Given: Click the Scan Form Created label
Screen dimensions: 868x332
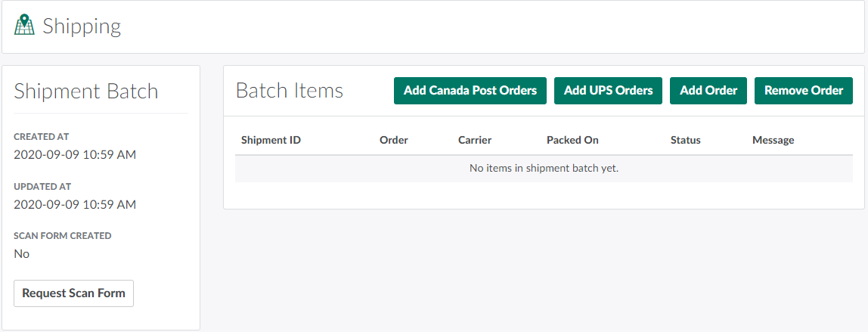Looking at the screenshot, I should pos(62,236).
